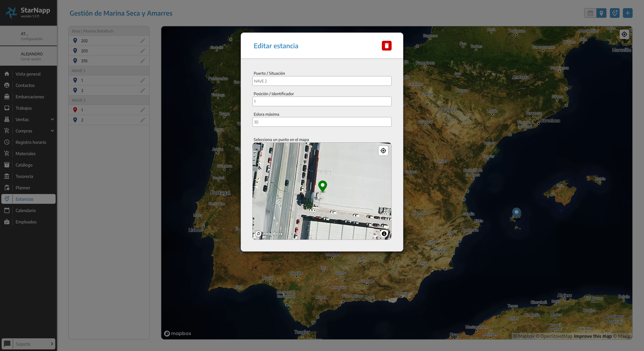Viewport: 644px width, 351px height.
Task: Edit berth 370 with pencil icon
Action: (x=142, y=61)
